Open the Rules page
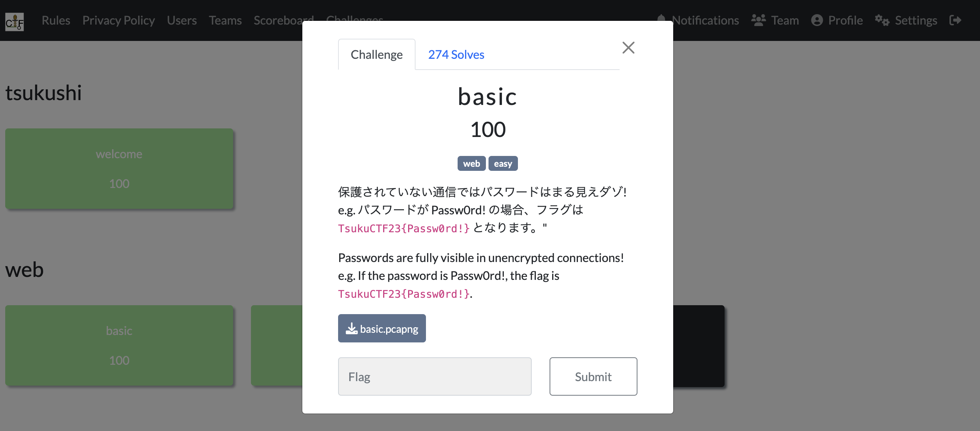This screenshot has width=980, height=431. pyautogui.click(x=56, y=20)
